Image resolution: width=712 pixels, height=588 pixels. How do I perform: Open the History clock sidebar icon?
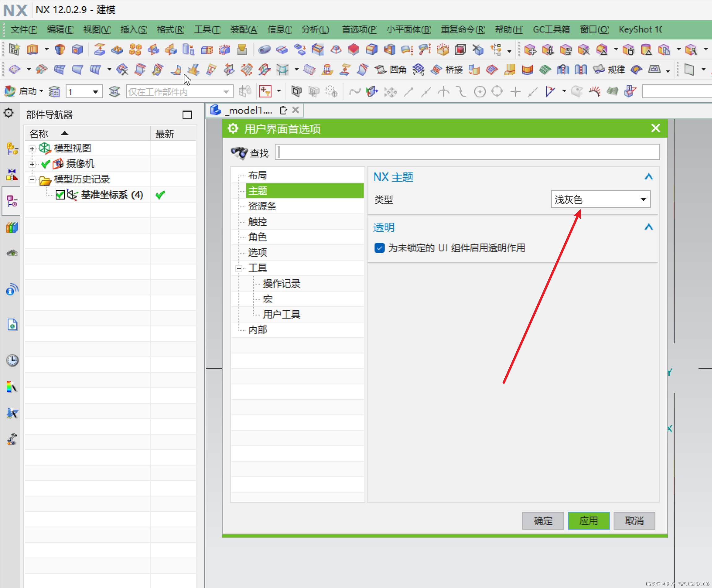pos(12,360)
